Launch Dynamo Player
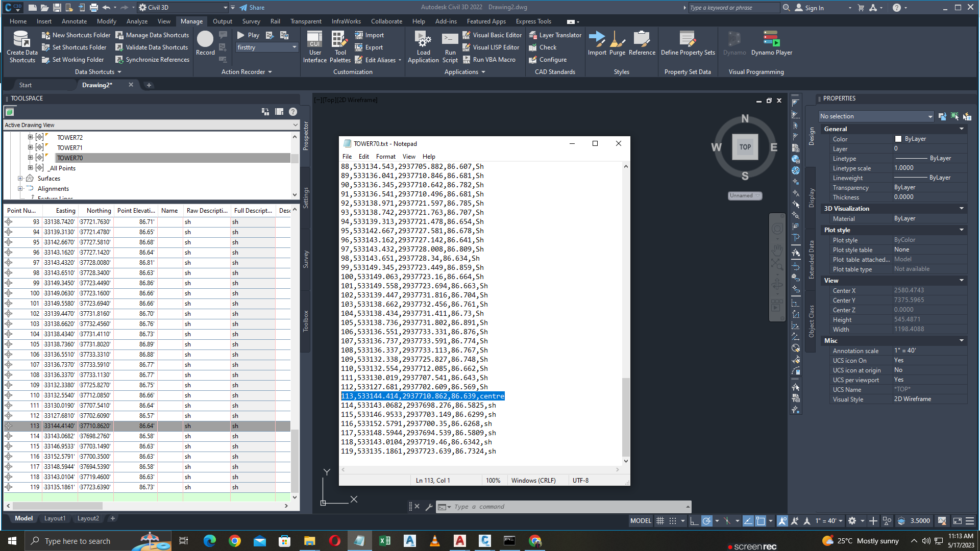 771,43
